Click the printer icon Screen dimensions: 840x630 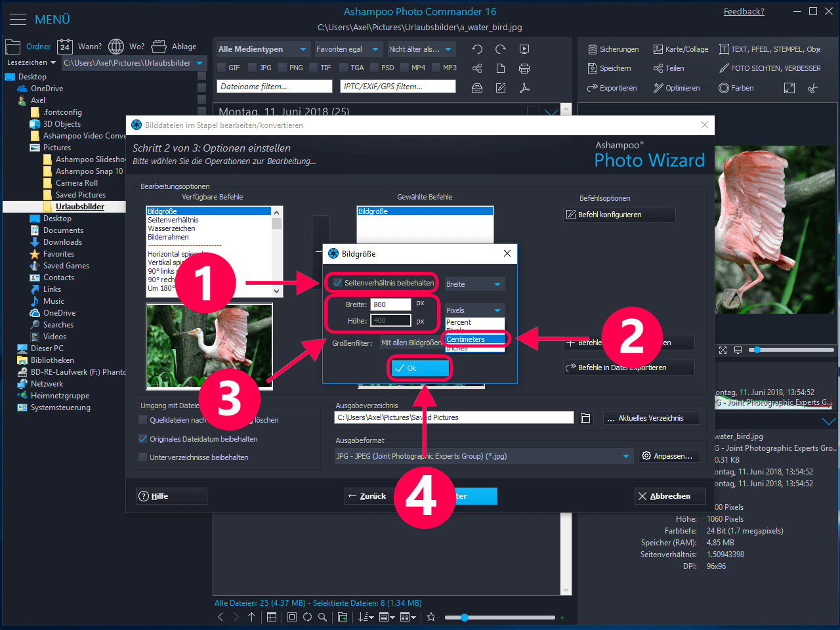tap(524, 68)
